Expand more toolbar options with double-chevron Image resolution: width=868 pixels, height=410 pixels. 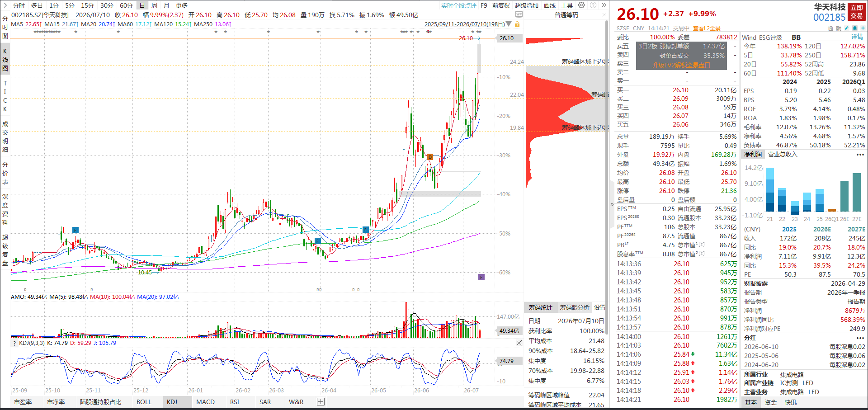pyautogui.click(x=604, y=5)
